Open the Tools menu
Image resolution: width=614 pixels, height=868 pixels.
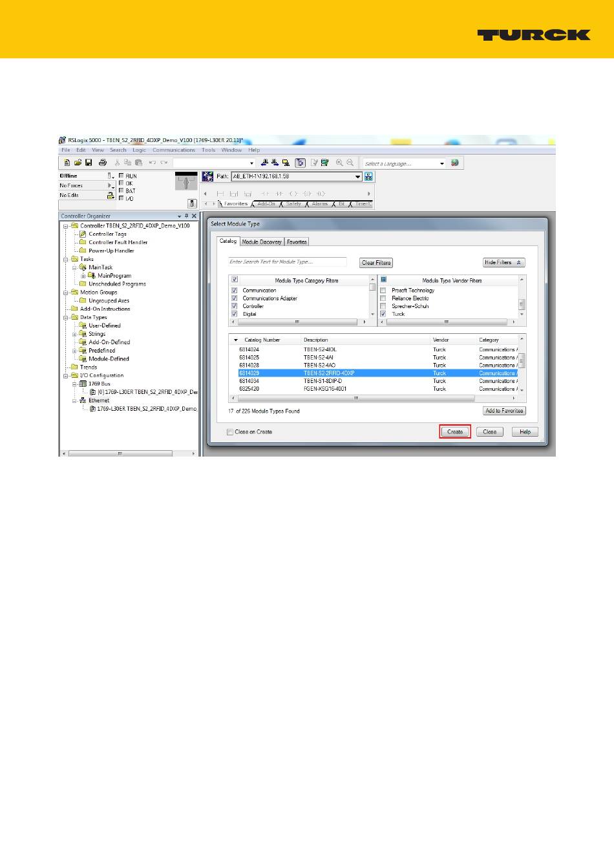click(208, 150)
